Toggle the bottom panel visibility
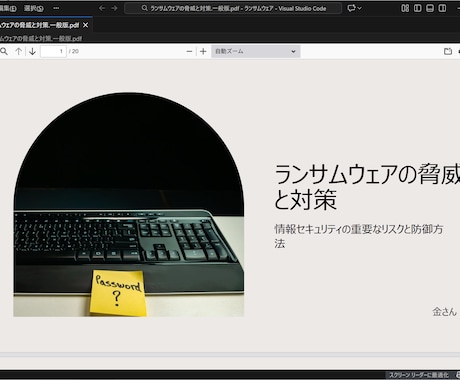Image resolution: width=460 pixels, height=380 pixels. (430, 8)
